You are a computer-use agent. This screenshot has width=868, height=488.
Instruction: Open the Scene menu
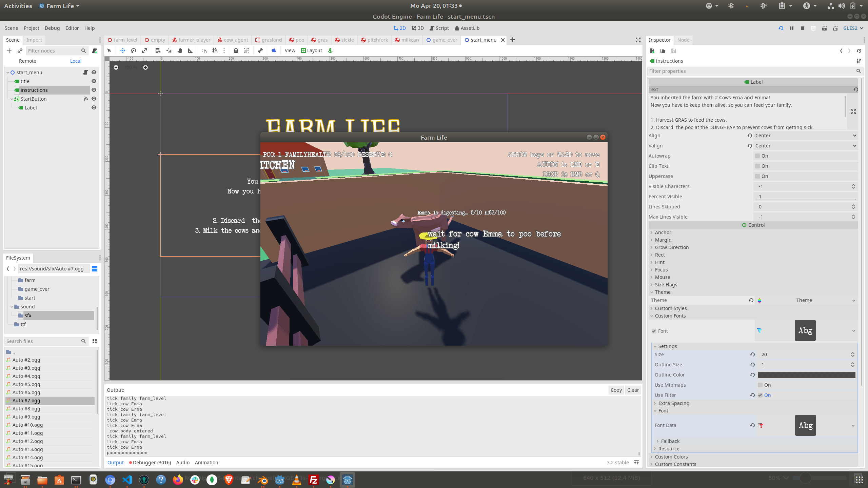tap(11, 27)
